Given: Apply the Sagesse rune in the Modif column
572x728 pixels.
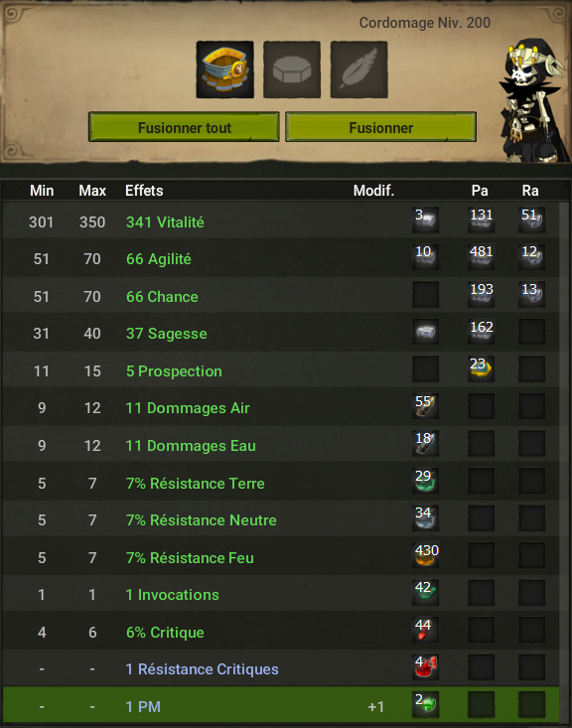Looking at the screenshot, I should pyautogui.click(x=425, y=332).
